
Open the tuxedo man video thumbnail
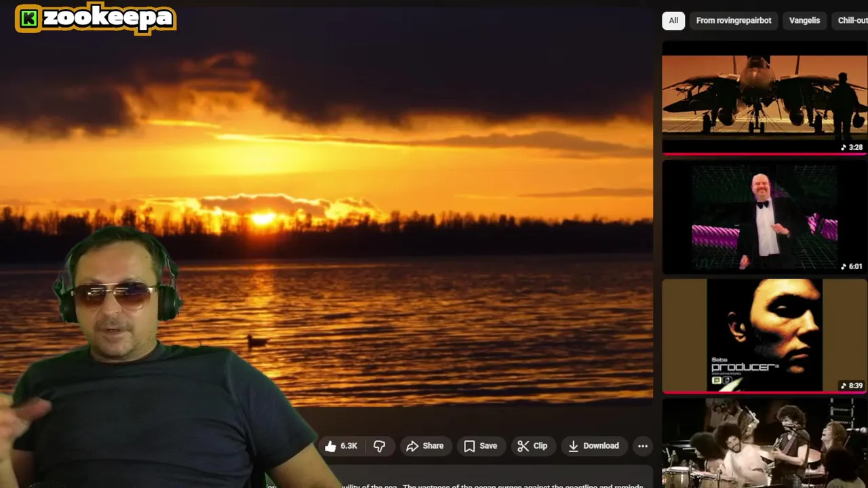(764, 217)
